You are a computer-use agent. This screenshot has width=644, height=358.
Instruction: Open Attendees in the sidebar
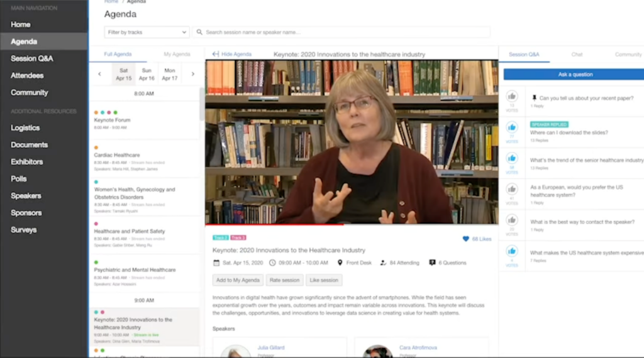(27, 75)
